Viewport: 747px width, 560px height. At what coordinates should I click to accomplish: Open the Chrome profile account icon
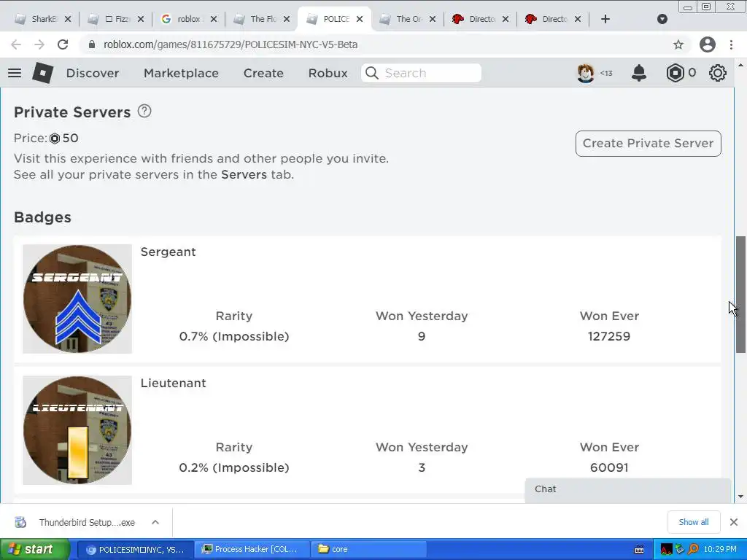point(708,44)
